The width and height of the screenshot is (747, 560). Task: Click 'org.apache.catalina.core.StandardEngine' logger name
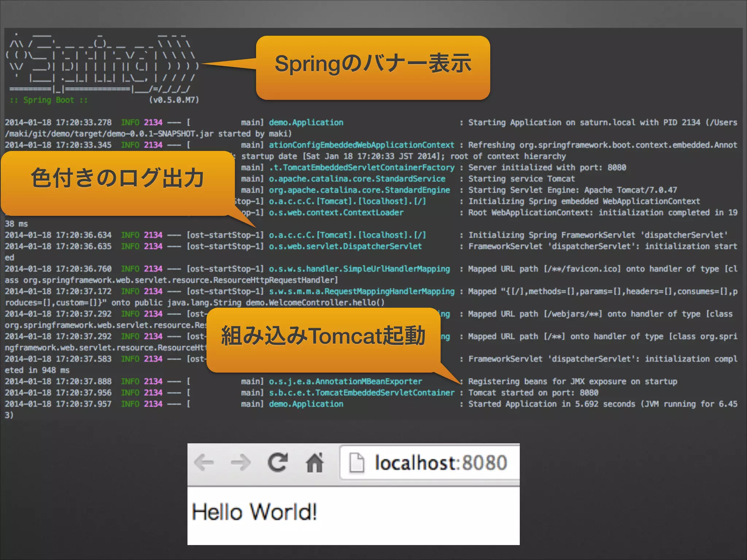point(359,190)
